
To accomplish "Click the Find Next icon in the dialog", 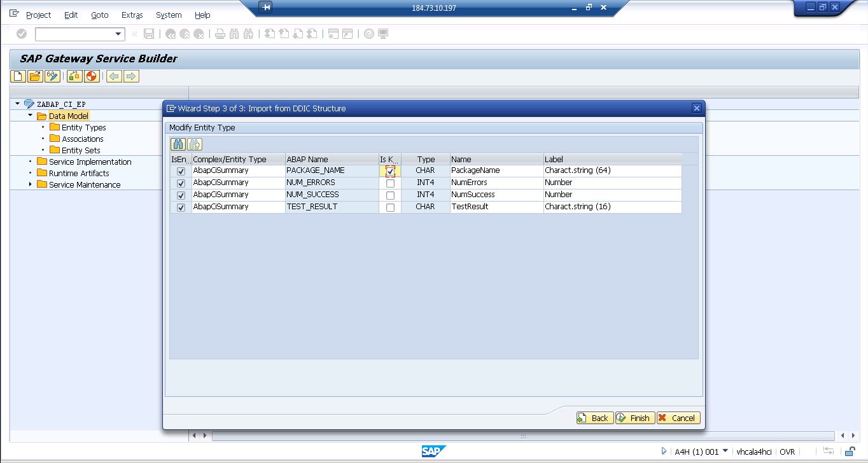I will pos(194,144).
